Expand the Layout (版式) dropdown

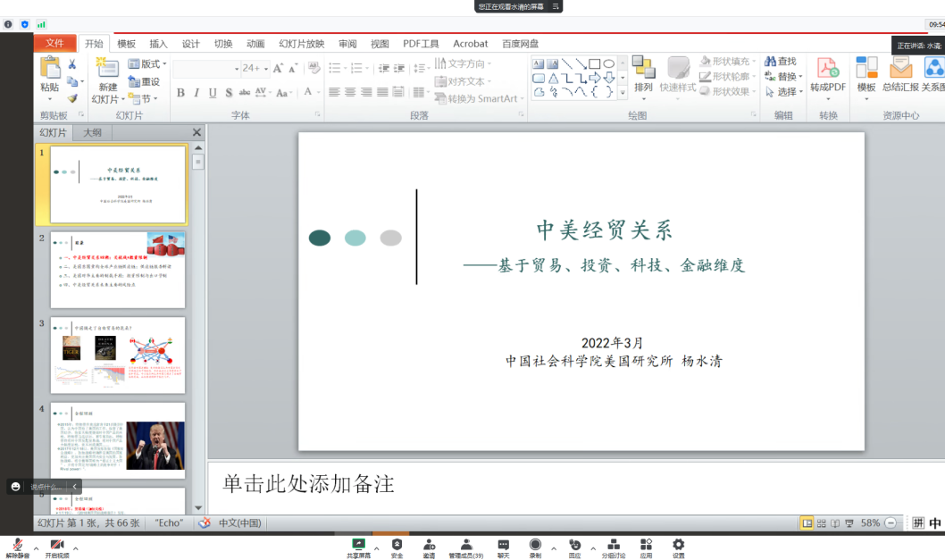[148, 63]
